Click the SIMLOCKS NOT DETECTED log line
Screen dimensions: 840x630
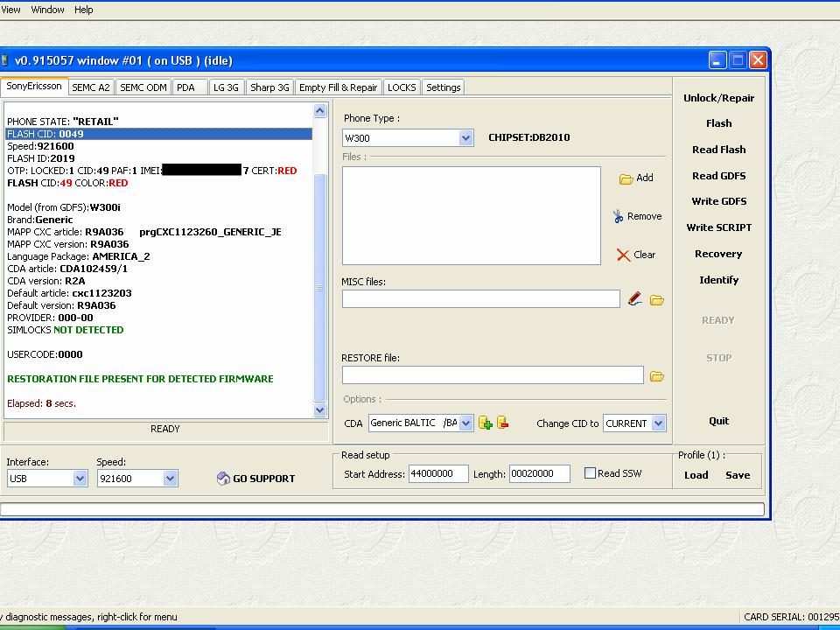pyautogui.click(x=66, y=330)
